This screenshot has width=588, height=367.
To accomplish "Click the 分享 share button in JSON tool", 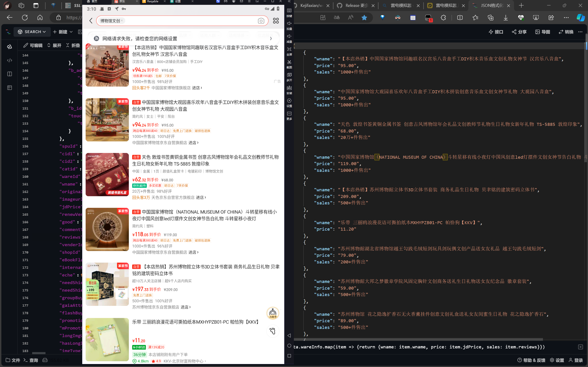I will click(519, 32).
